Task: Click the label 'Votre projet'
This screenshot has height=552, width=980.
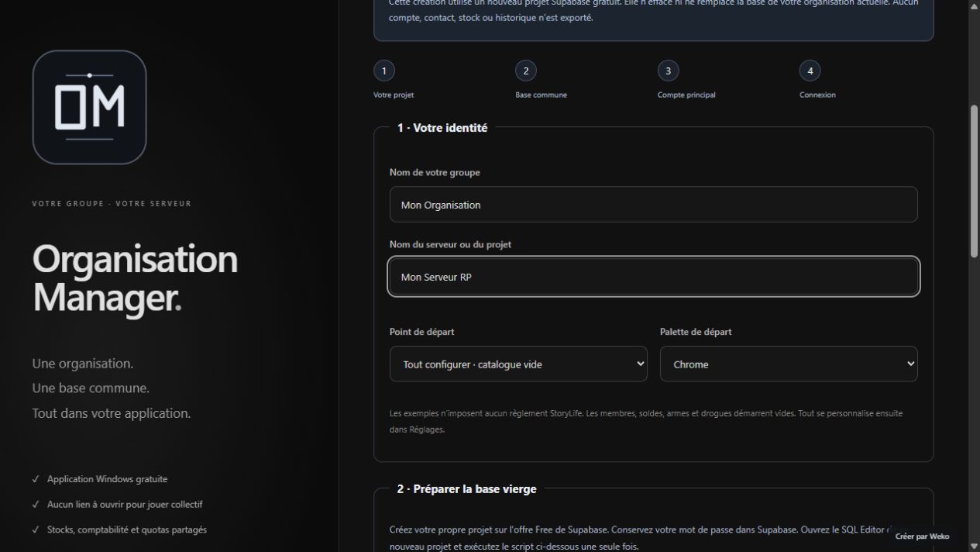Action: [394, 95]
